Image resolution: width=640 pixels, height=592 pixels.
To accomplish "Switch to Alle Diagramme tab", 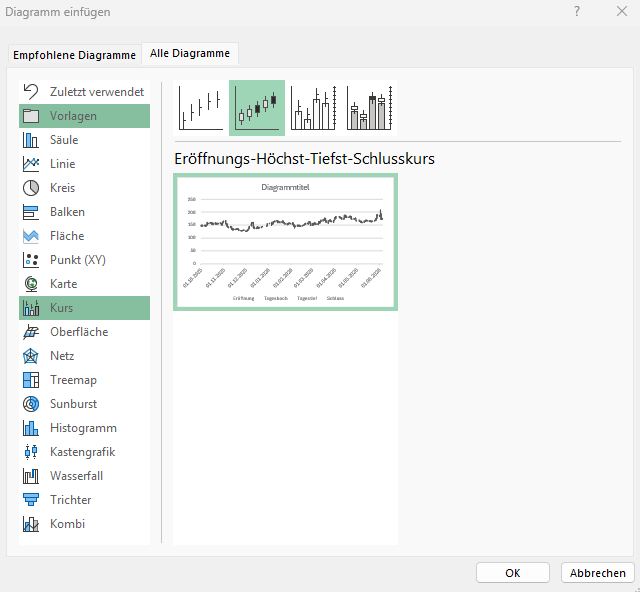I will click(x=190, y=53).
